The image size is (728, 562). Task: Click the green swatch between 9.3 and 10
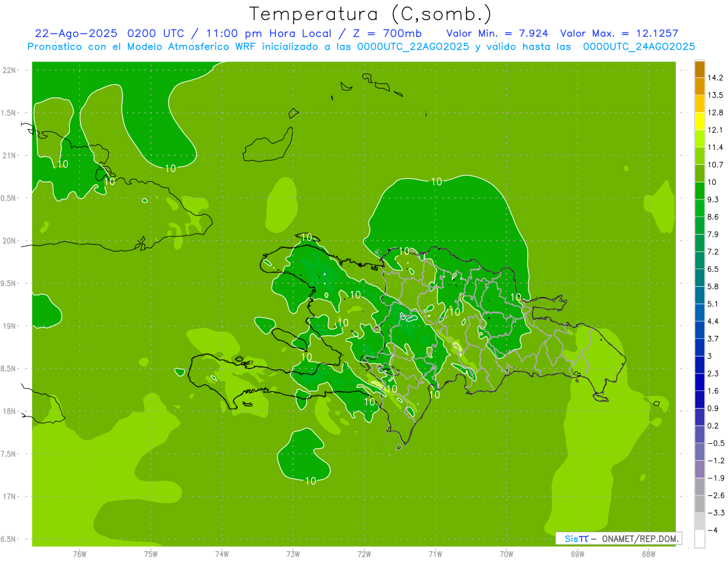coord(699,191)
